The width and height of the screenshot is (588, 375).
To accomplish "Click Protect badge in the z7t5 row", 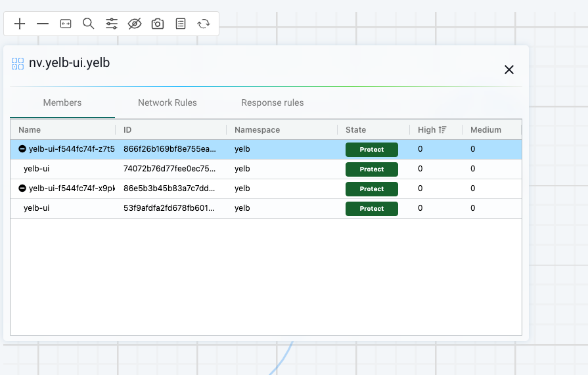I will 372,150.
